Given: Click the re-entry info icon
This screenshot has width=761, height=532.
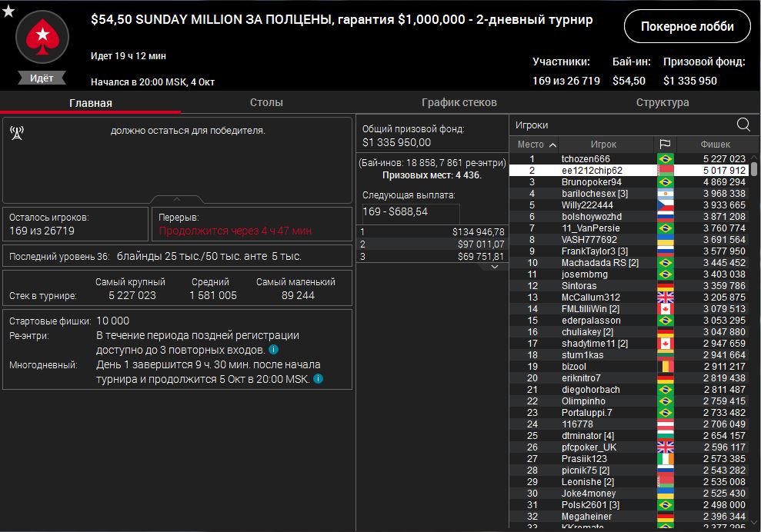Looking at the screenshot, I should click(273, 349).
